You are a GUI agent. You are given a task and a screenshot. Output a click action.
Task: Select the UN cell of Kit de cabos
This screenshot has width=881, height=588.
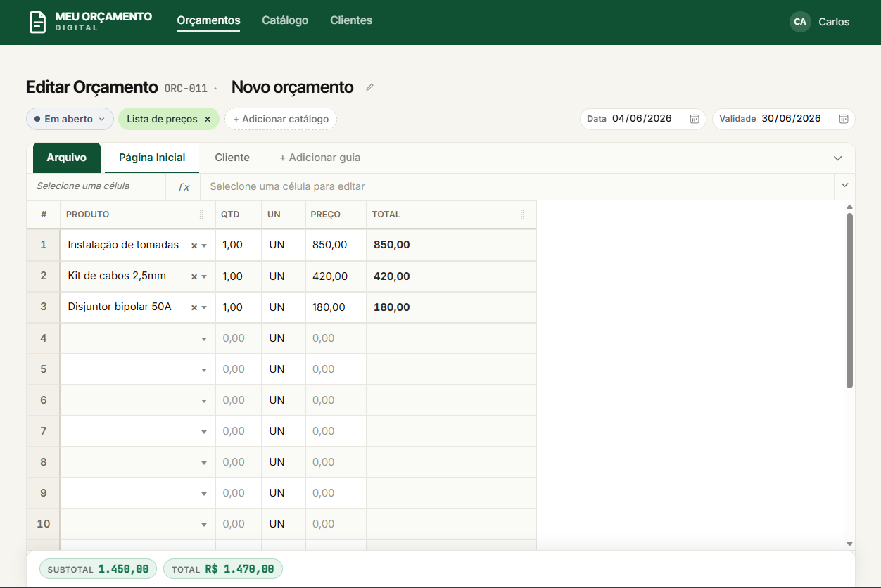pyautogui.click(x=284, y=276)
